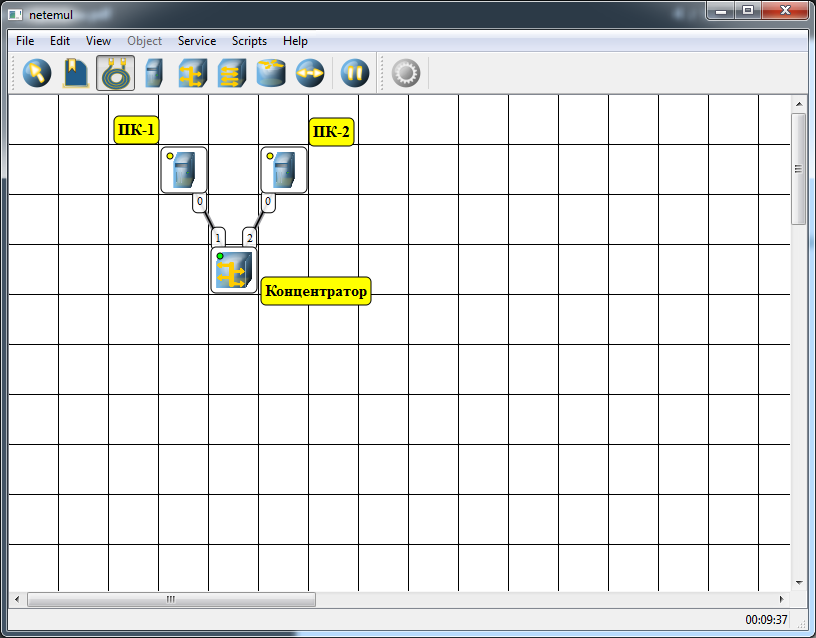Viewport: 816px width, 638px height.
Task: Pause the simulation with round pause button
Action: click(x=355, y=73)
